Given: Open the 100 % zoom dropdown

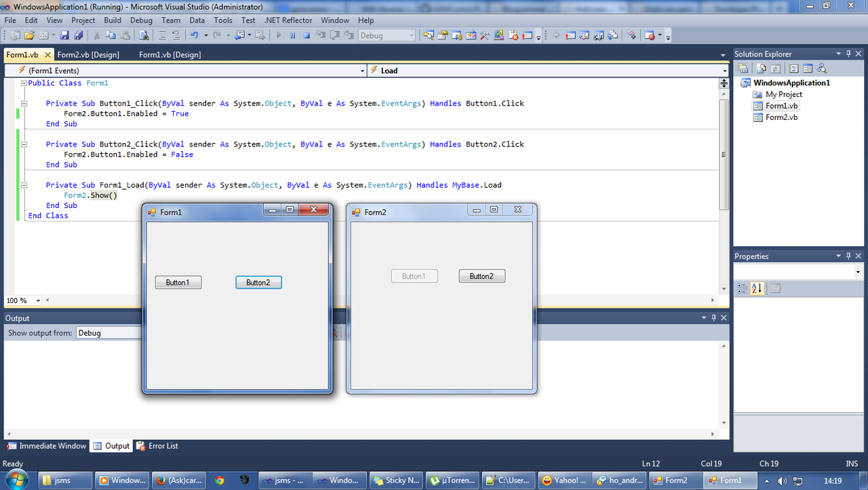Looking at the screenshot, I should pyautogui.click(x=23, y=300).
